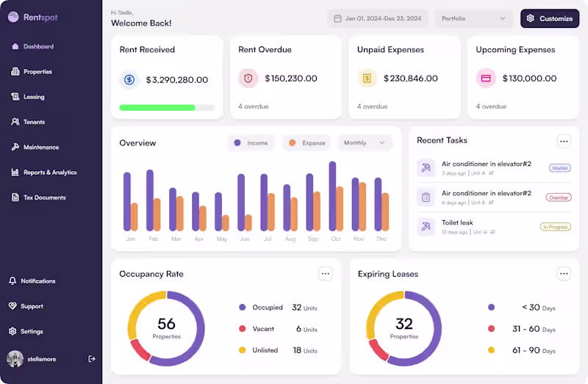The width and height of the screenshot is (588, 384).
Task: Log out using icon beside stellamore
Action: (x=91, y=359)
